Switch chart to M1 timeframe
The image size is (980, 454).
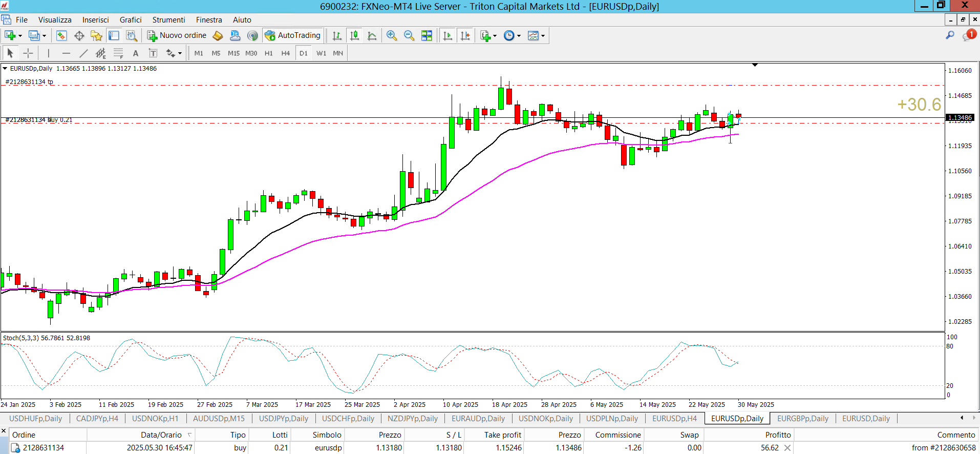199,53
